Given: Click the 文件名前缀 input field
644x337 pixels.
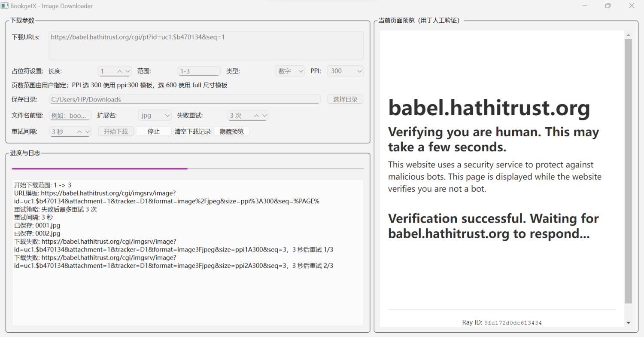Looking at the screenshot, I should click(x=70, y=116).
